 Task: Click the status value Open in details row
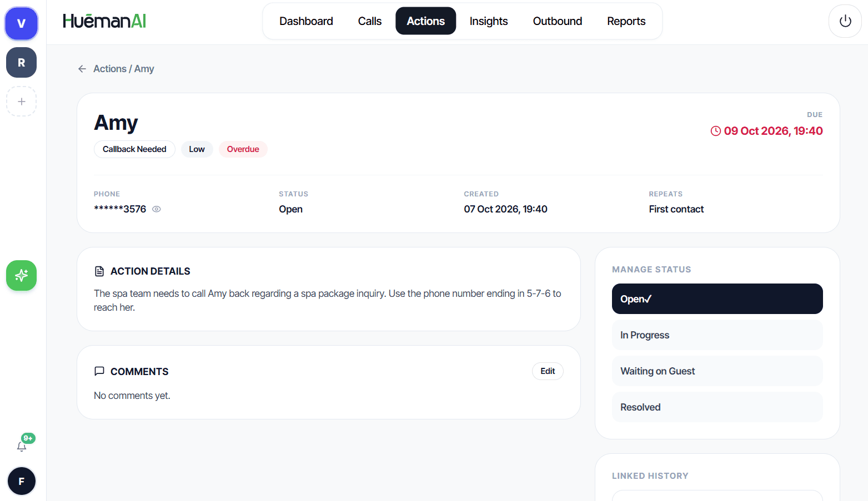290,209
